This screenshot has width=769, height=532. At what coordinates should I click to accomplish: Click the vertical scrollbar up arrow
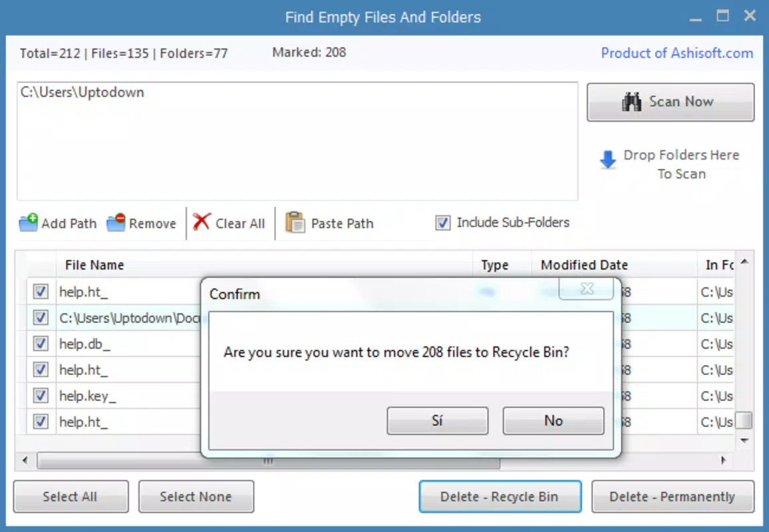(744, 262)
